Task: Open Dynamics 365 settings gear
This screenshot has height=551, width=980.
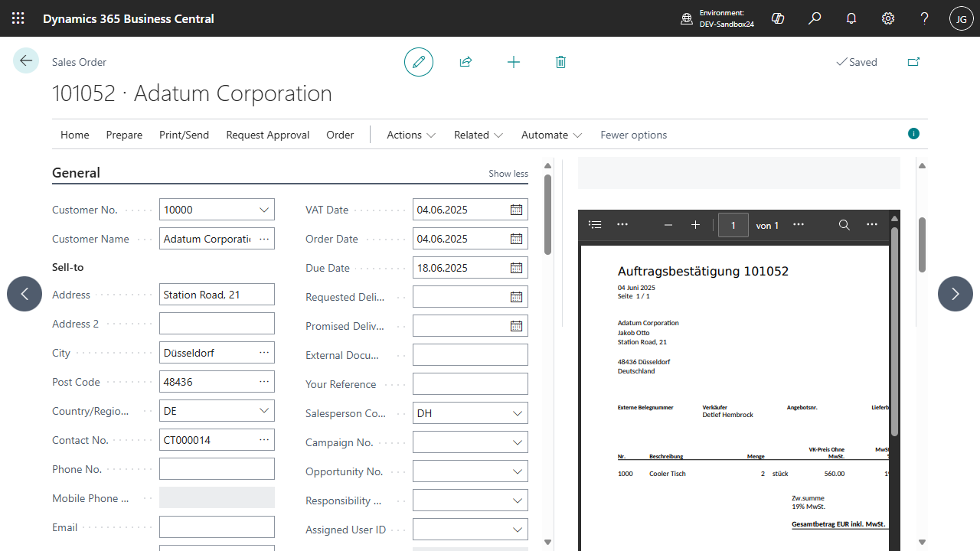Action: (887, 18)
